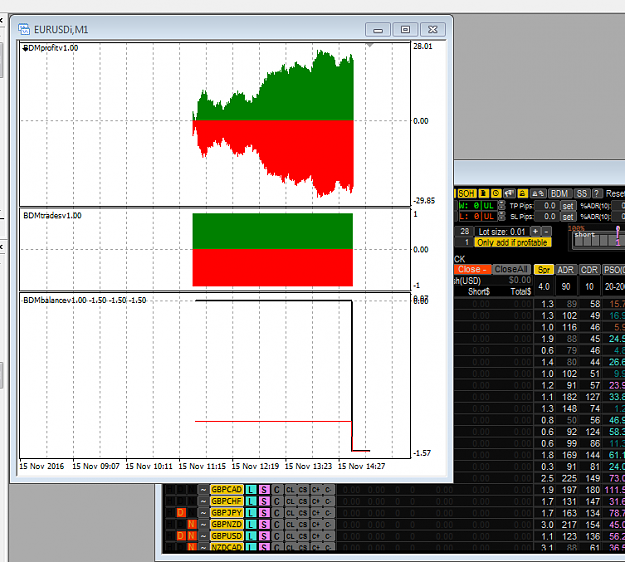This screenshot has width=625, height=562.
Task: Click the CS button in GBPJPY row
Action: [x=303, y=513]
